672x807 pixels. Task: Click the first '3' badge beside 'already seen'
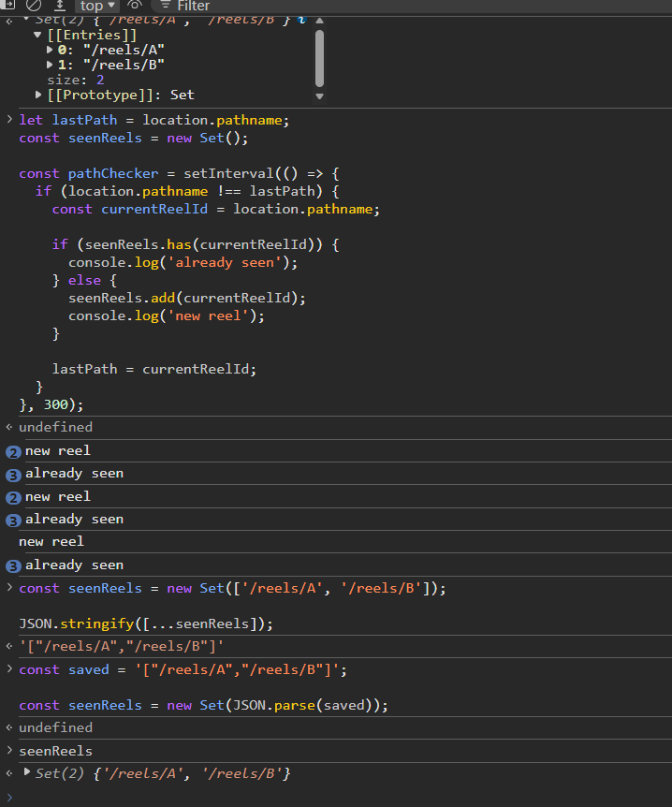tap(13, 475)
